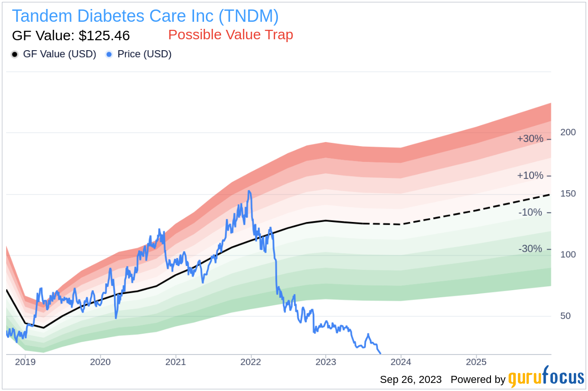The image size is (588, 391).
Task: Click the Powered by text
Action: click(x=478, y=380)
